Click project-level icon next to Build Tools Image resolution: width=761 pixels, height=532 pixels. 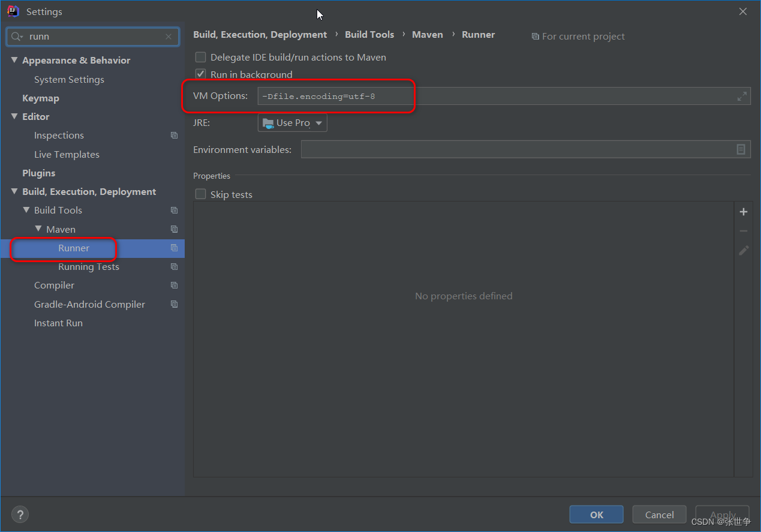point(174,211)
